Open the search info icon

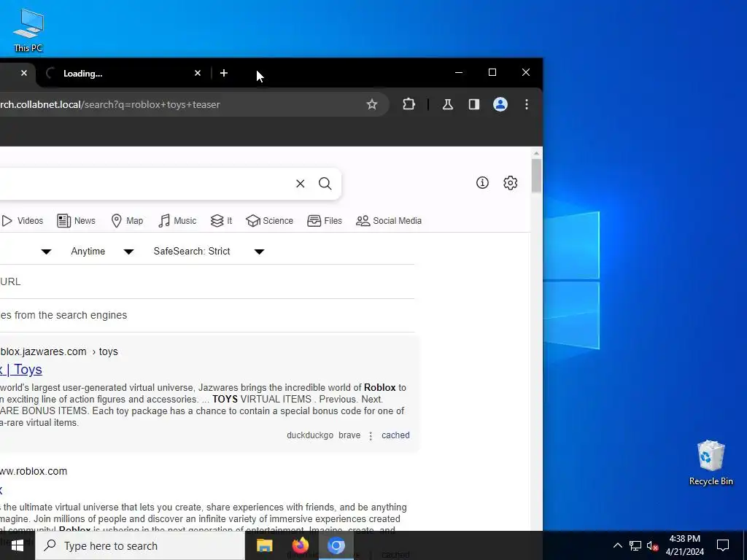pyautogui.click(x=482, y=183)
